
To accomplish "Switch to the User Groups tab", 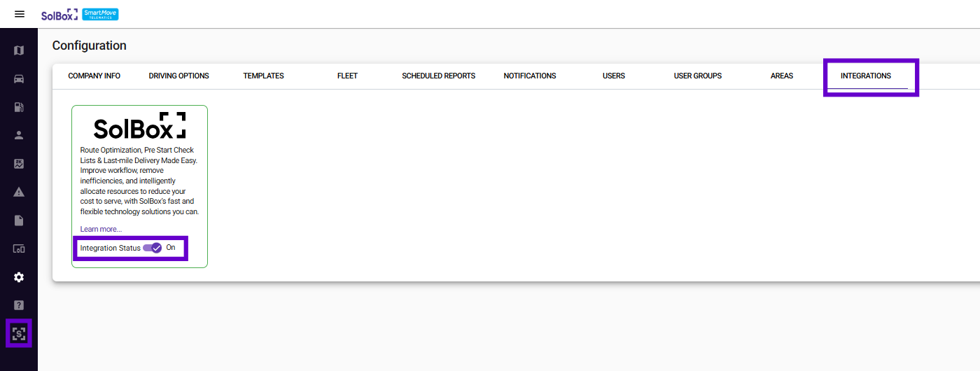I will tap(698, 76).
